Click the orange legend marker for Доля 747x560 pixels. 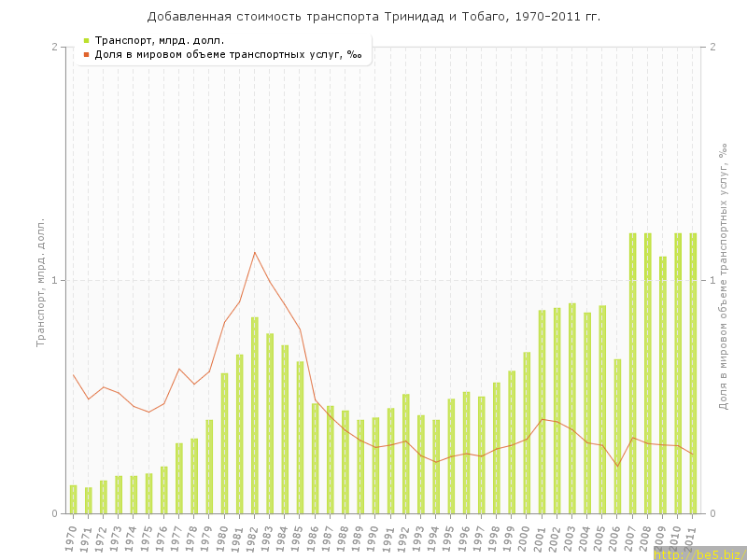(x=86, y=54)
